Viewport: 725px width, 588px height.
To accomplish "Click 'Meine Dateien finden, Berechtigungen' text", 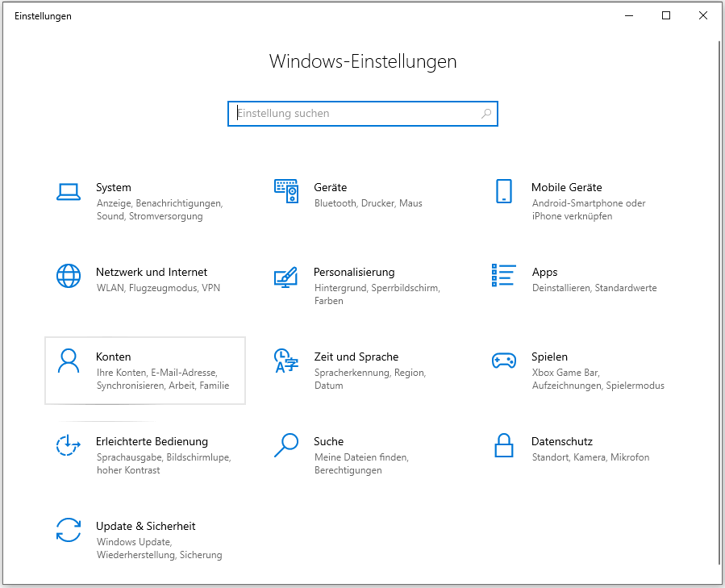I will click(361, 464).
